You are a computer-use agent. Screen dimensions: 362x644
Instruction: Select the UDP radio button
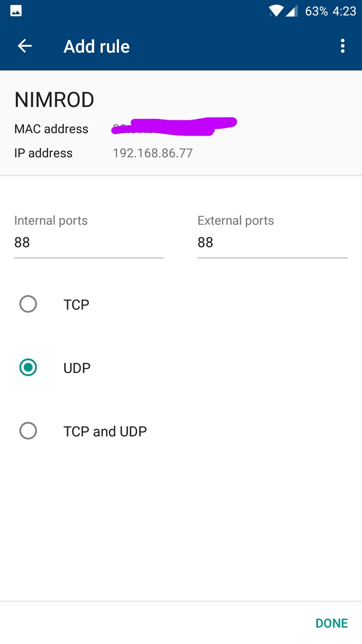[x=28, y=367]
